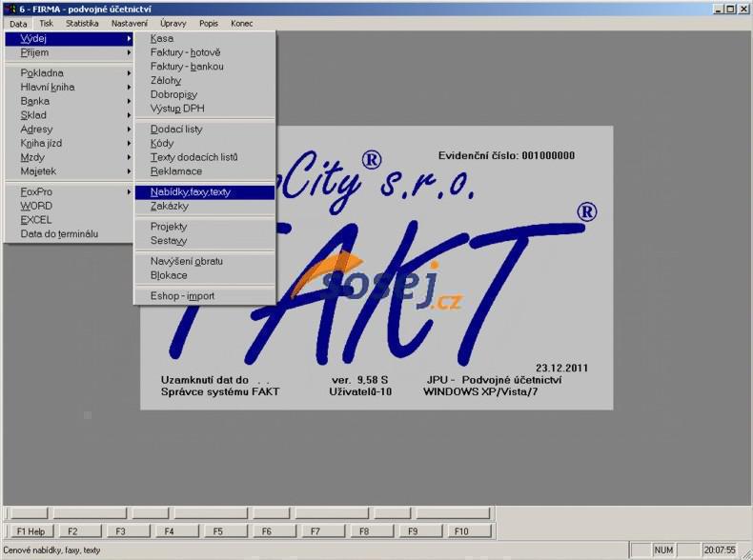
Task: Click the F9 function button
Action: [x=420, y=531]
